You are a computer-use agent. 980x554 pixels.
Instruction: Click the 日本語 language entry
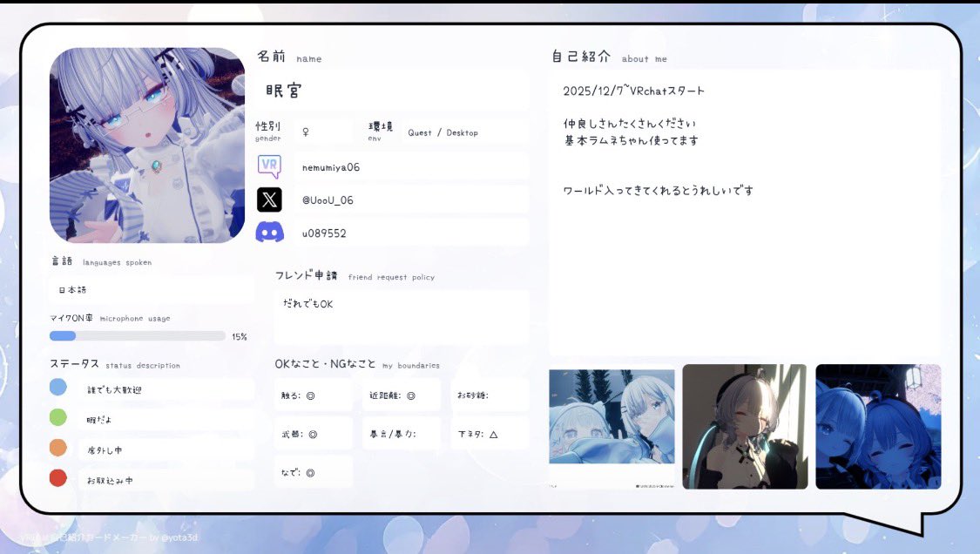click(72, 290)
